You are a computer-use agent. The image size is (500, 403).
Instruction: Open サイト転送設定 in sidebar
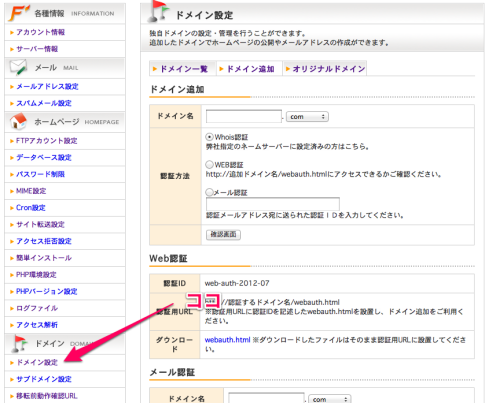(x=40, y=224)
